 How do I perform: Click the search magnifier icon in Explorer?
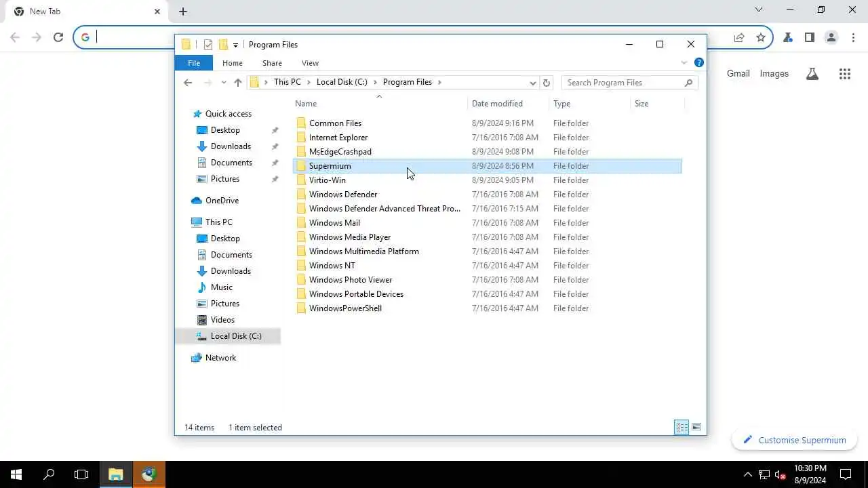689,83
